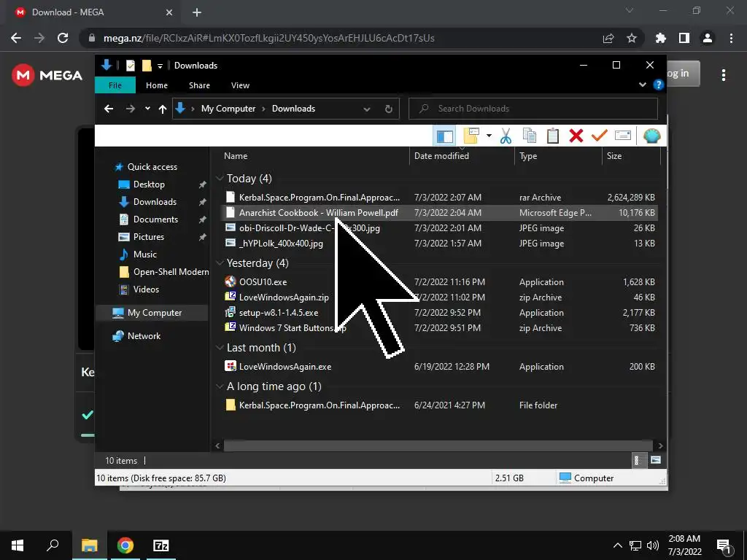Open the Classic Shell settings shell icon
This screenshot has height=560, width=747.
pyautogui.click(x=651, y=136)
